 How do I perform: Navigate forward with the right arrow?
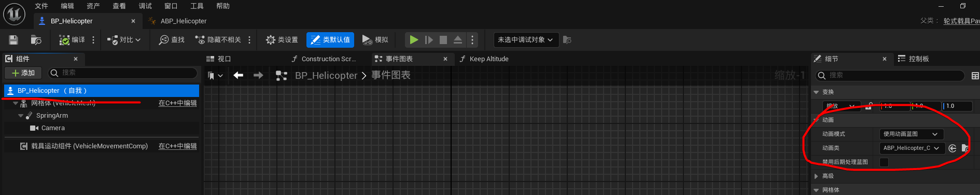tap(258, 76)
